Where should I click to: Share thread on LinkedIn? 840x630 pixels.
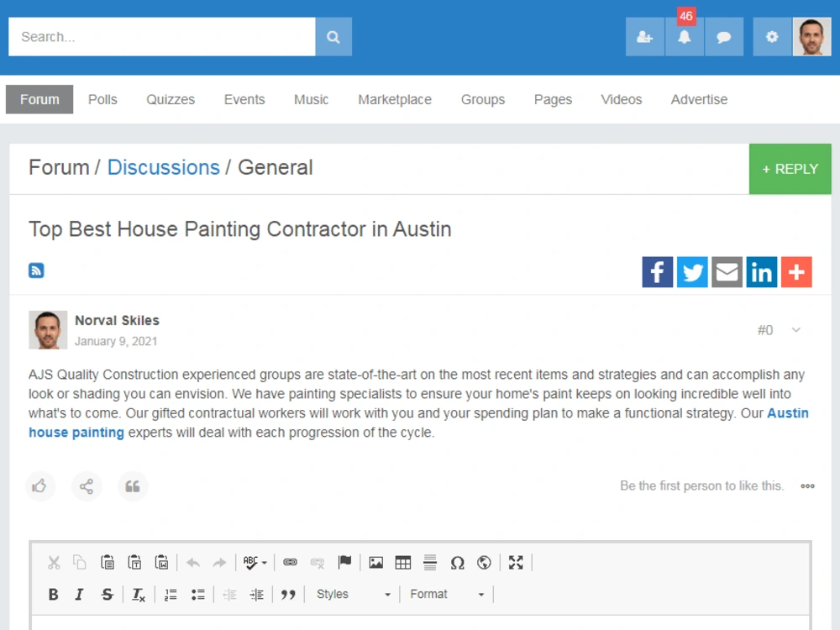click(762, 272)
